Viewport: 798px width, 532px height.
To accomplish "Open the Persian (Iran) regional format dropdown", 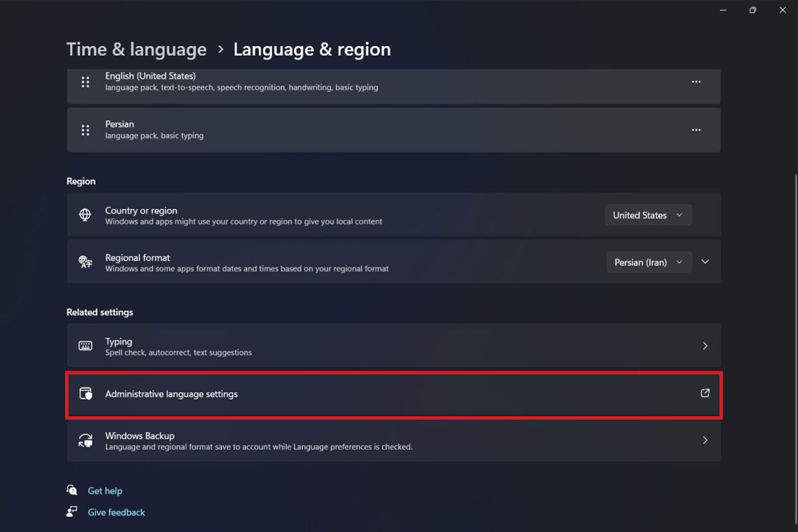I will [649, 262].
